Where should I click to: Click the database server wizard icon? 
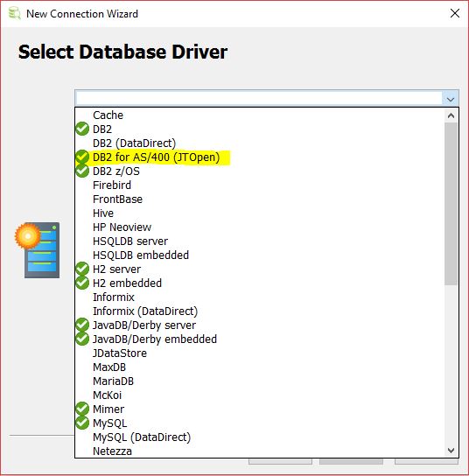point(38,250)
